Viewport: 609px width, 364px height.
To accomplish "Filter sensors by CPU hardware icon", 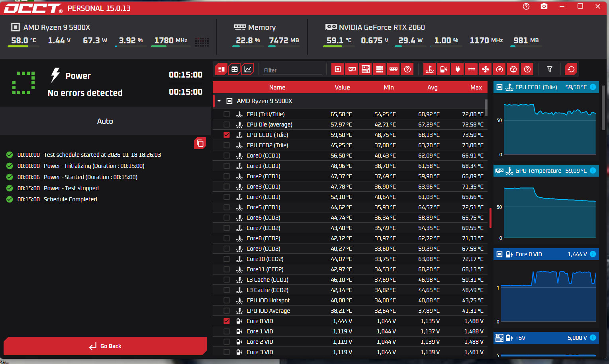I will [338, 69].
